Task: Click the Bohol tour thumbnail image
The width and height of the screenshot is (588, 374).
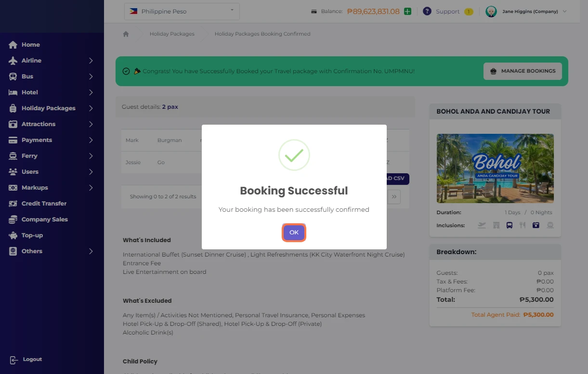Action: 495,168
